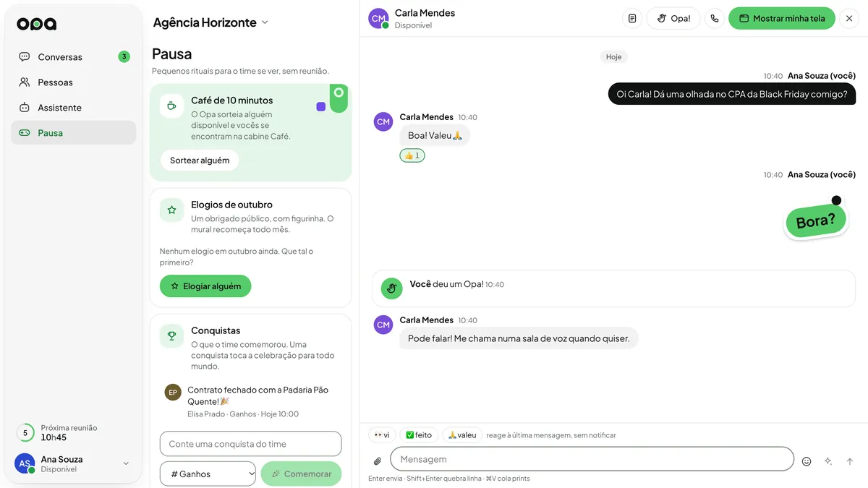Image resolution: width=868 pixels, height=488 pixels.
Task: Click the next meeting countdown ring
Action: [25, 433]
